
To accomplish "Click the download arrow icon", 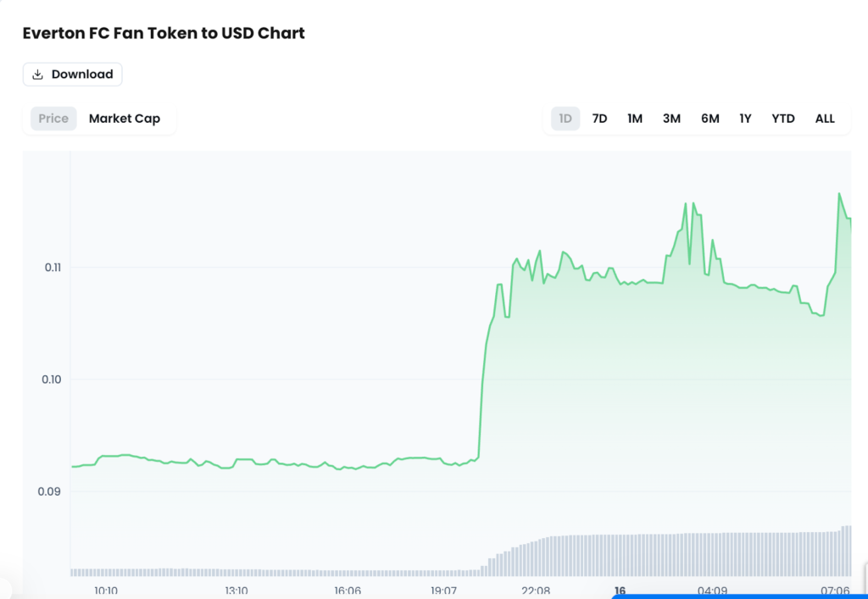I will point(37,75).
